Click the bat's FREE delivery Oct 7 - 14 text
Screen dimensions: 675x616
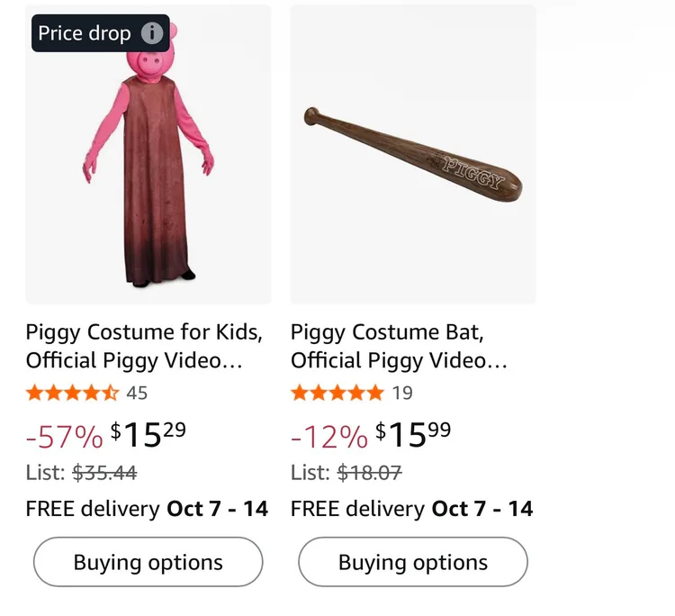pos(411,508)
